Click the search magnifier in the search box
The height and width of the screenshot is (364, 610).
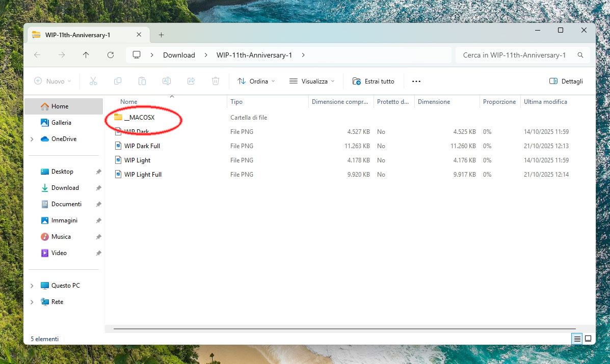580,55
